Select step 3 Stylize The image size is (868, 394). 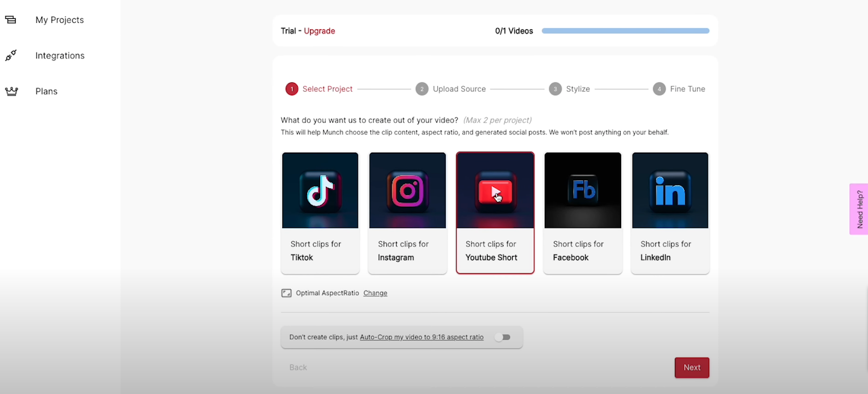[570, 89]
